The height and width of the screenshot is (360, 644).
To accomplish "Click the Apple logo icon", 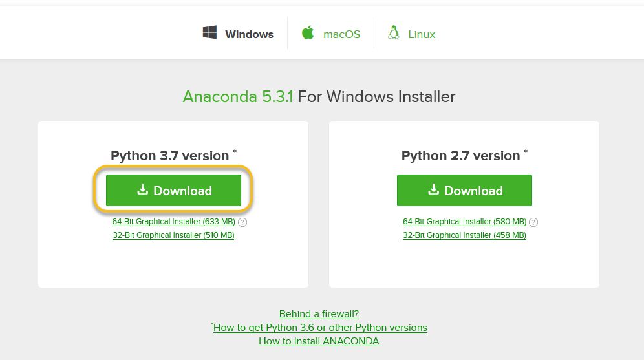I will (308, 32).
